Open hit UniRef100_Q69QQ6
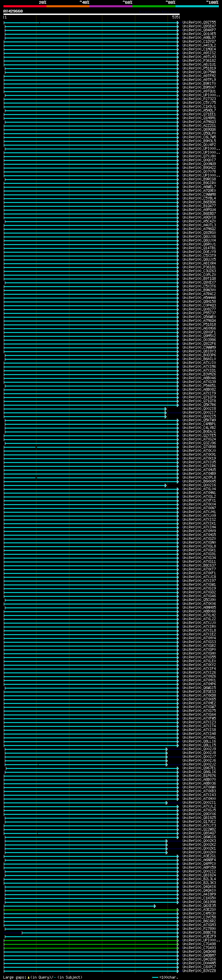 pyautogui.click(x=199, y=129)
